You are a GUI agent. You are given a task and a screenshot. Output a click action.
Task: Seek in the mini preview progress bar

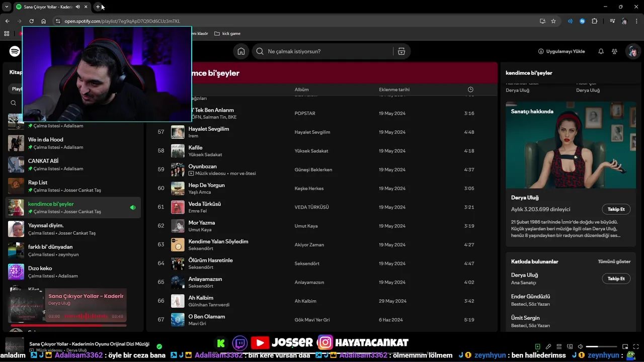[x=69, y=325]
